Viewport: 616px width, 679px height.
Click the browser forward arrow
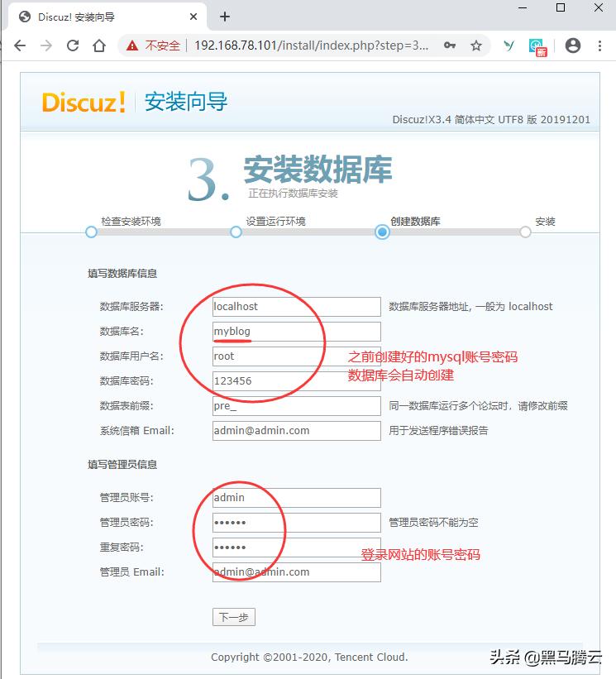[x=45, y=45]
